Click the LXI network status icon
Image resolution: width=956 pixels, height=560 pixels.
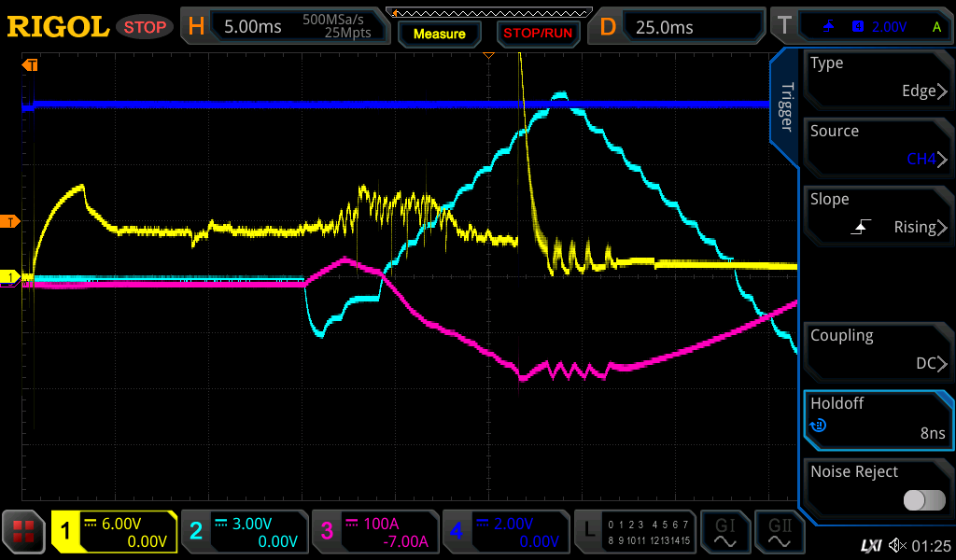pos(870,545)
